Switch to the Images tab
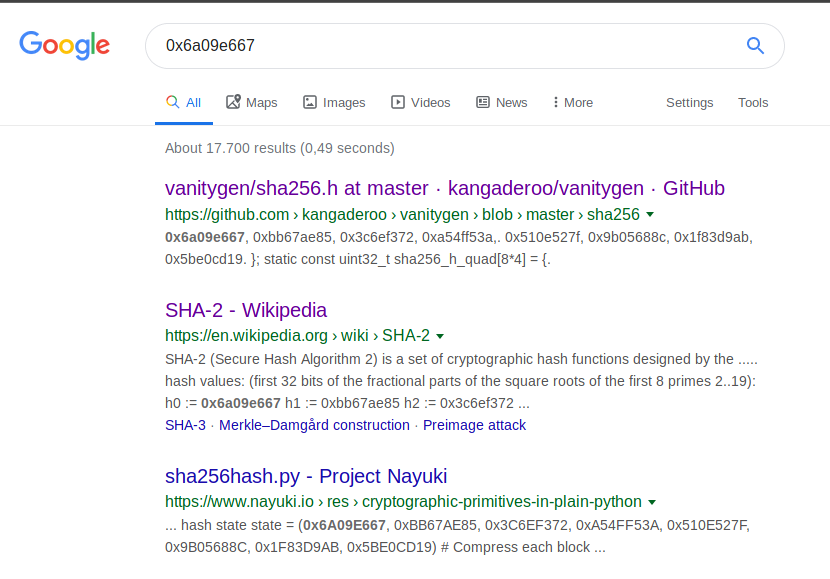 [x=334, y=103]
